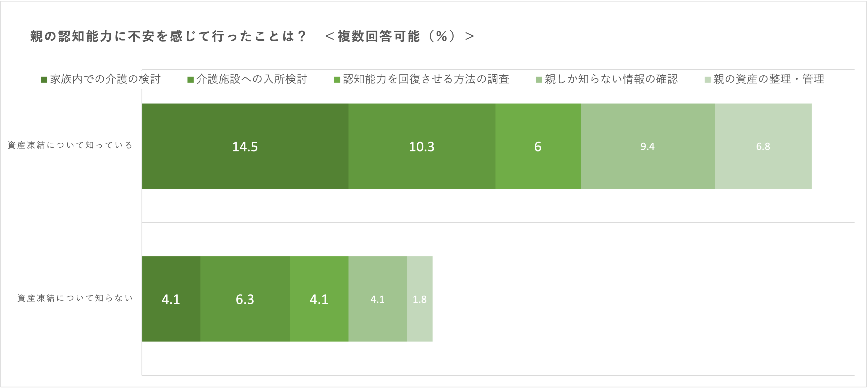Click the darkest green 4.1 segment in lower bar

pyautogui.click(x=171, y=299)
